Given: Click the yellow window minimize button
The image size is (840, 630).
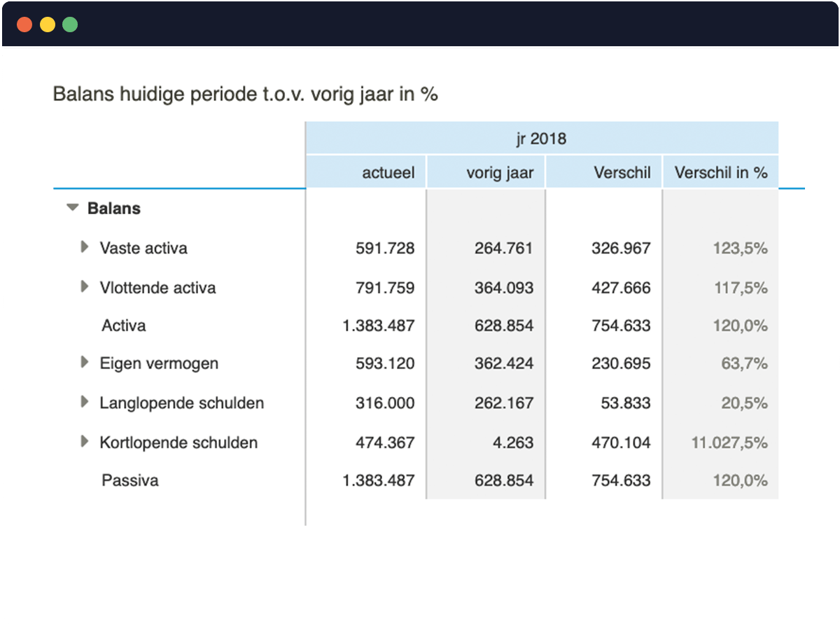Looking at the screenshot, I should (46, 23).
